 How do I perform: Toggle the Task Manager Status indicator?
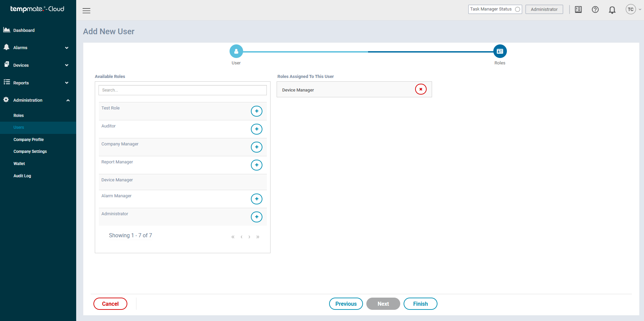tap(517, 9)
